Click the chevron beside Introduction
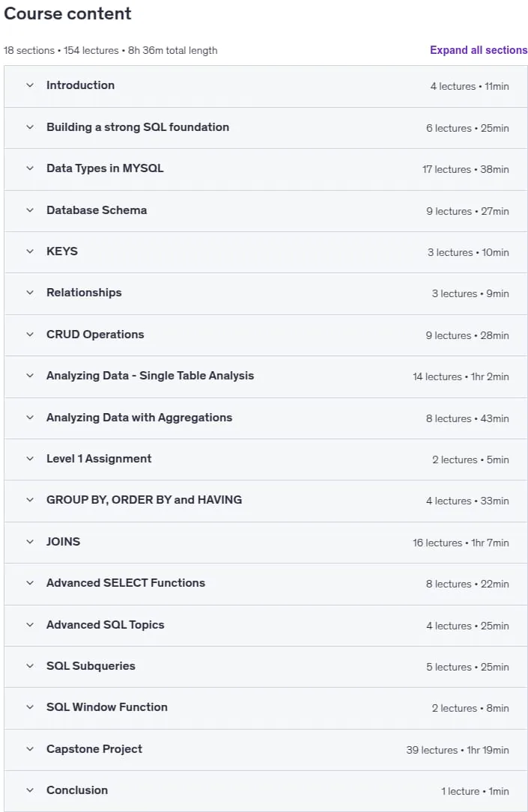Viewport: 528px width, 812px height. coord(30,85)
